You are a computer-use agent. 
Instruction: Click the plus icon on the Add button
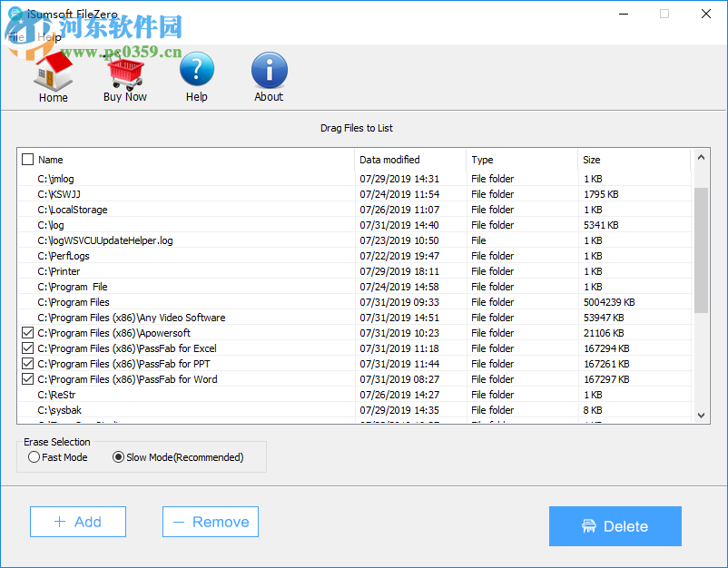pyautogui.click(x=60, y=522)
